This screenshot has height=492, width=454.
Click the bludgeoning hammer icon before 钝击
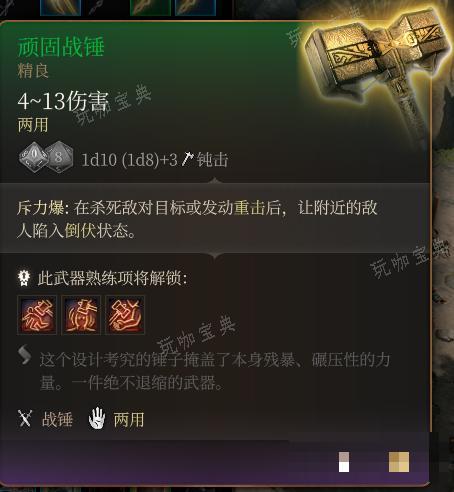(187, 159)
